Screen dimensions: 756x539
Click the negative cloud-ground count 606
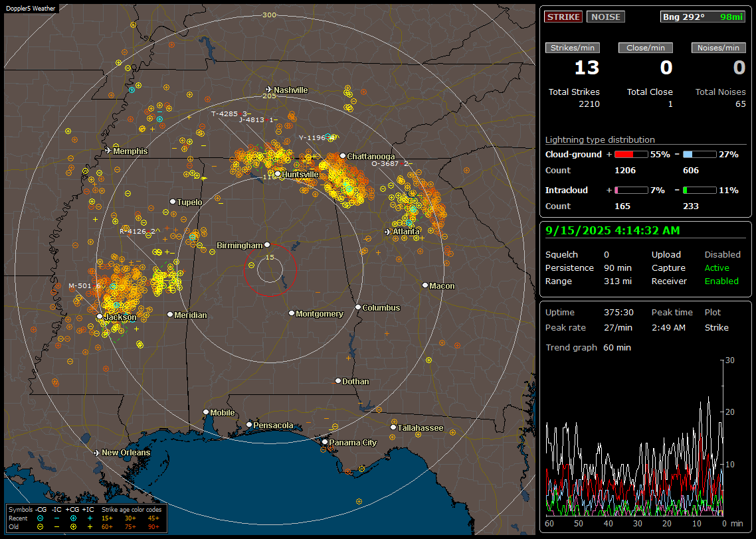click(x=690, y=171)
